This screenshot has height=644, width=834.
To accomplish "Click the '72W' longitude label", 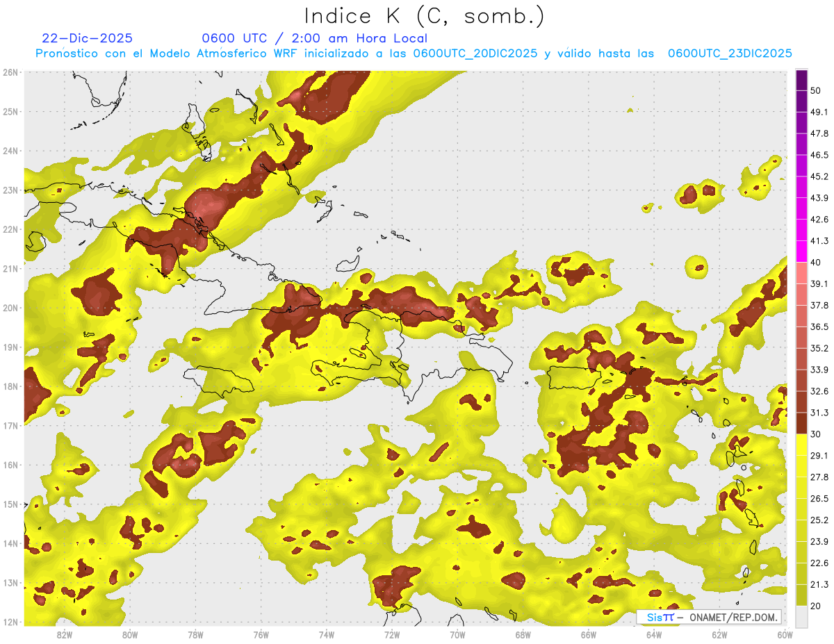I will (392, 634).
